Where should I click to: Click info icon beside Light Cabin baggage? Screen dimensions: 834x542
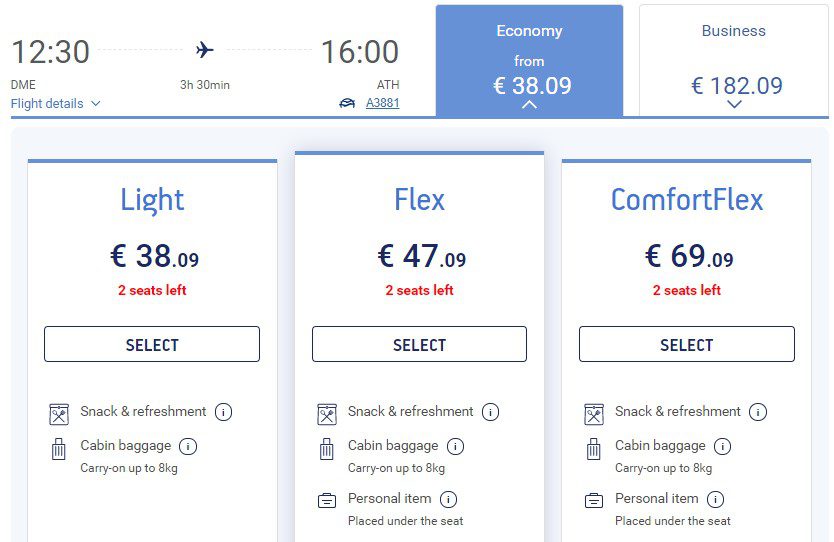tap(188, 446)
